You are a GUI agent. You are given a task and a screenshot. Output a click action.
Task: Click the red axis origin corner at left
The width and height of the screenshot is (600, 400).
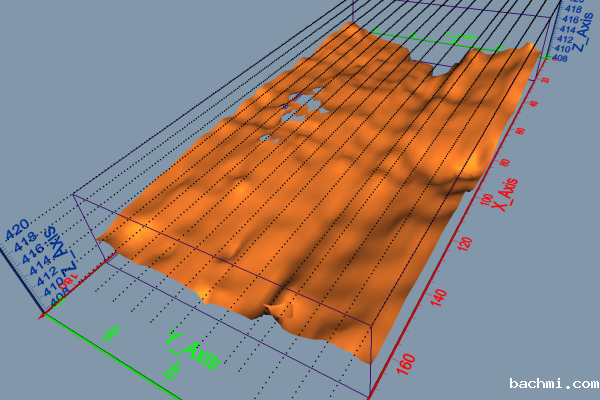click(42, 316)
